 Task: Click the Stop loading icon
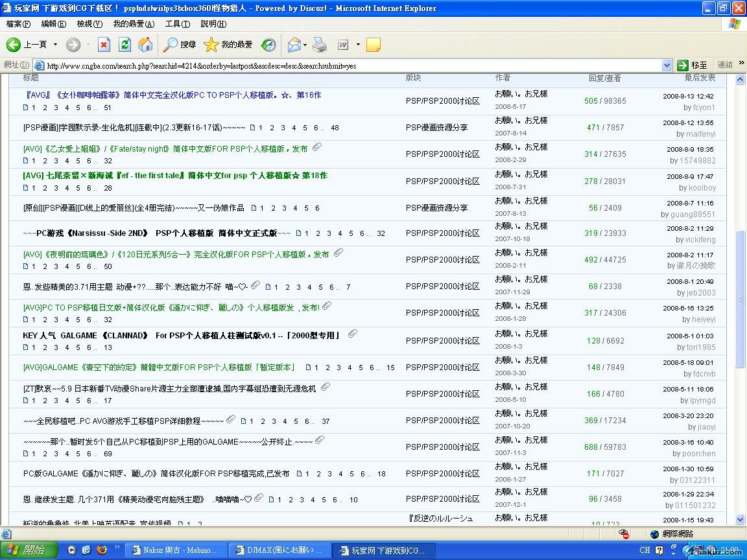(x=104, y=45)
